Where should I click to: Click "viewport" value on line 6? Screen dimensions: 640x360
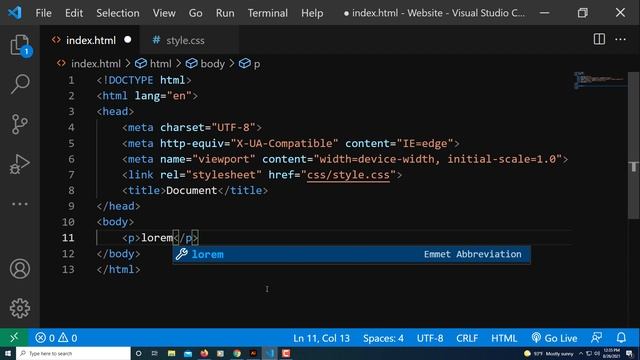click(x=224, y=159)
